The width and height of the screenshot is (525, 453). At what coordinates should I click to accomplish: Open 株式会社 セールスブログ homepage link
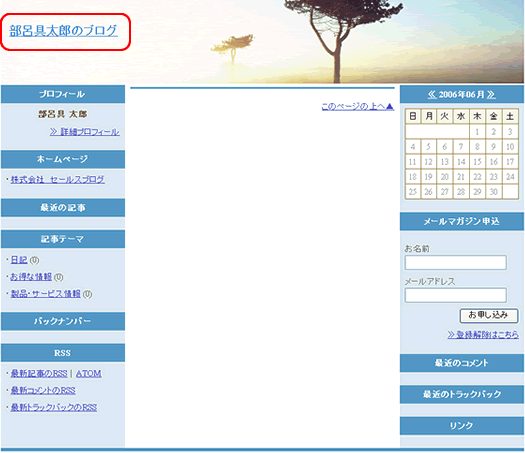click(58, 179)
